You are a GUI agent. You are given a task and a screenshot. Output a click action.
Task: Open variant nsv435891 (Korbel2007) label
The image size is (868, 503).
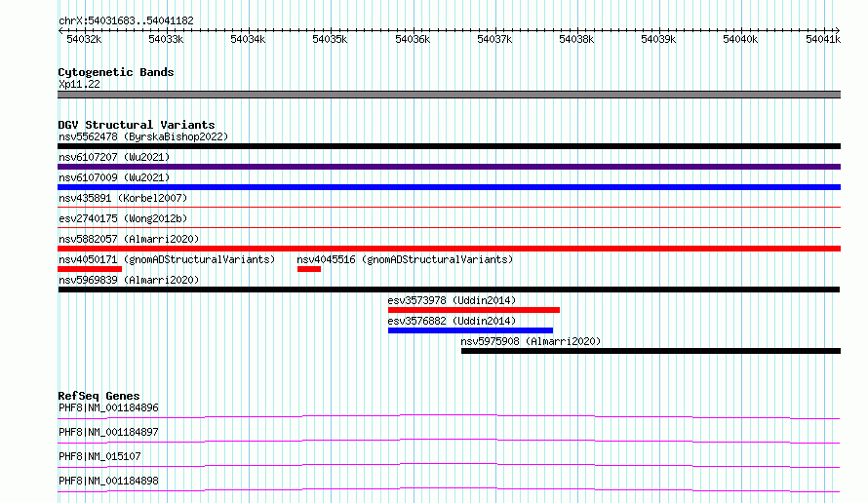coord(123,198)
